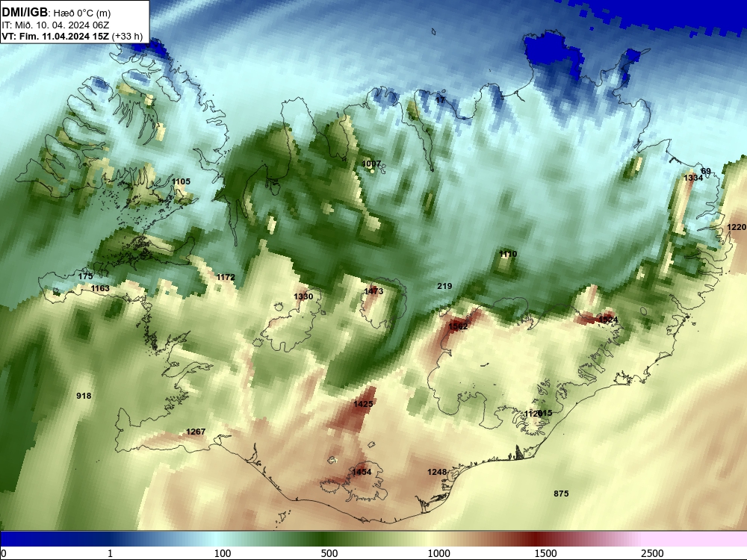
Task: Click the 918 value over the sea
Action: click(84, 396)
